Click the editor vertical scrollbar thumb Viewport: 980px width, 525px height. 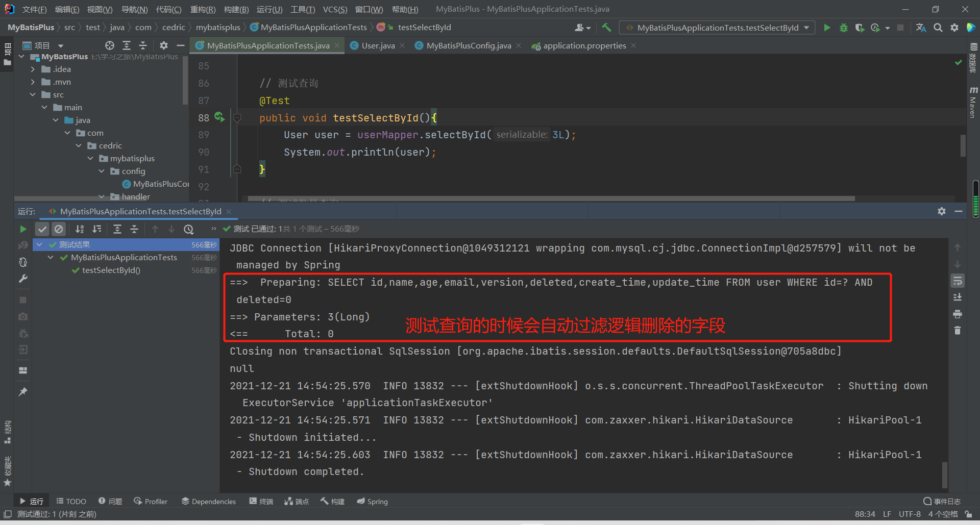coord(963,145)
